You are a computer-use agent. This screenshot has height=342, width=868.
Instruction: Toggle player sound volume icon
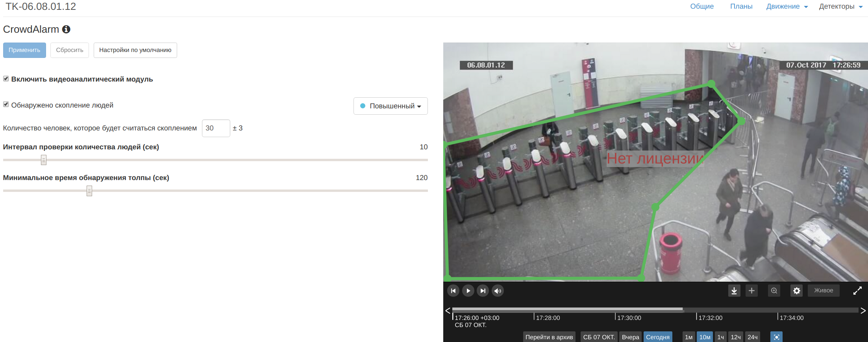coord(498,291)
